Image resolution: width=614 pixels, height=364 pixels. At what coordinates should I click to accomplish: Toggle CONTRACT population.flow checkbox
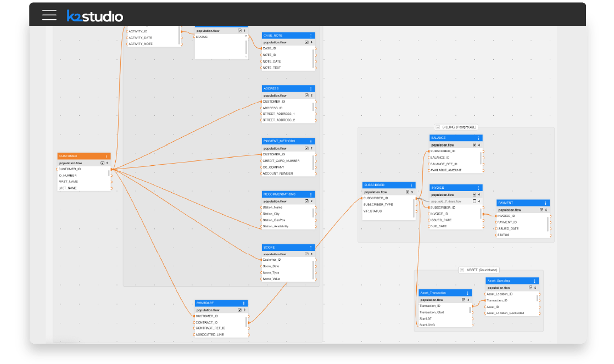point(239,310)
